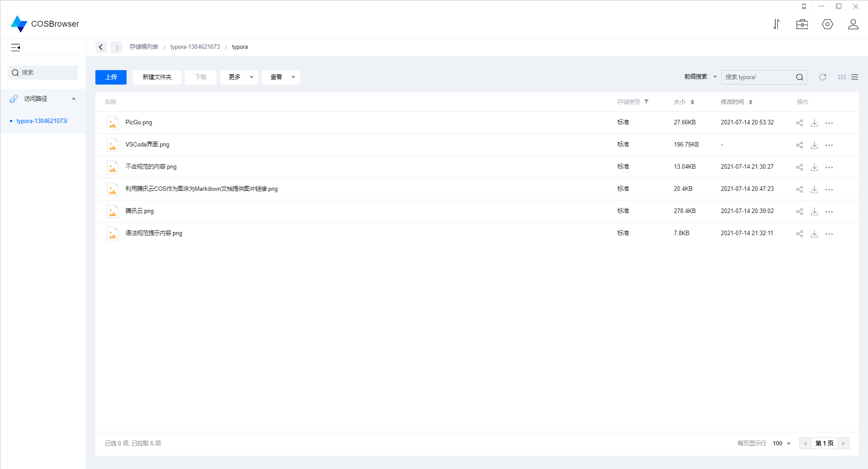Download PicGo.png
868x469 pixels.
pos(814,123)
